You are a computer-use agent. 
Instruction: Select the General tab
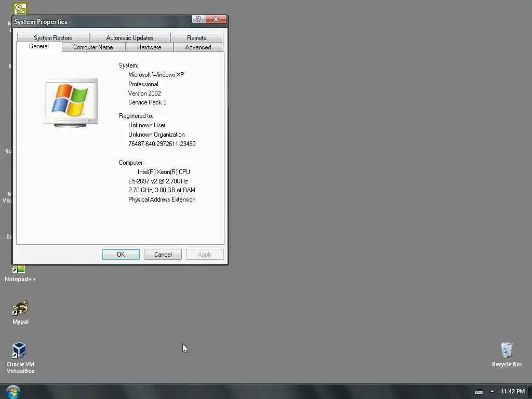(x=39, y=46)
